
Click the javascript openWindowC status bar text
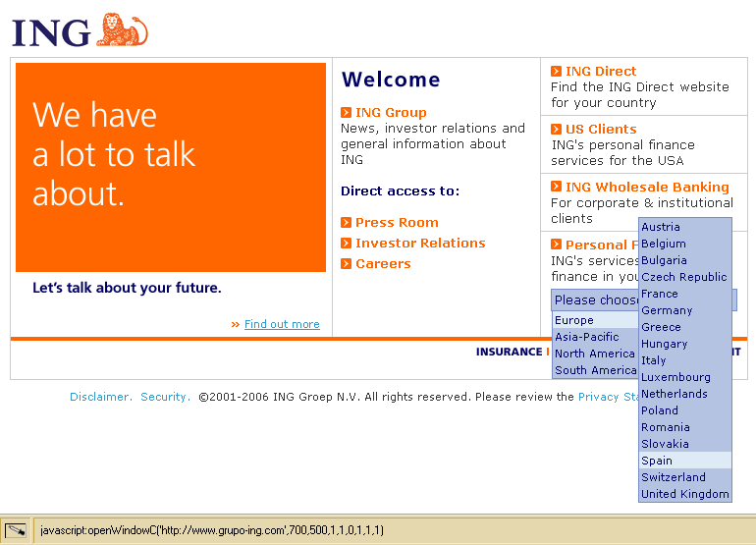click(x=212, y=530)
